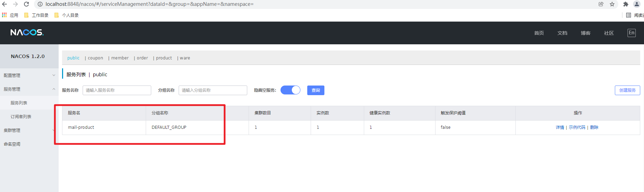Click the browser forward arrow
Image resolution: width=644 pixels, height=192 pixels.
[15, 4]
